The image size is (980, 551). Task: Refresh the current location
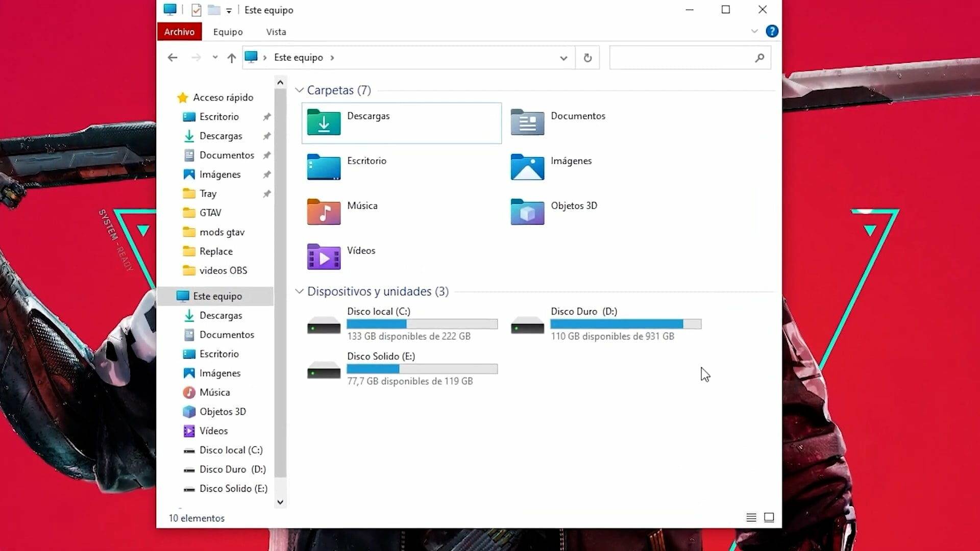click(x=587, y=58)
